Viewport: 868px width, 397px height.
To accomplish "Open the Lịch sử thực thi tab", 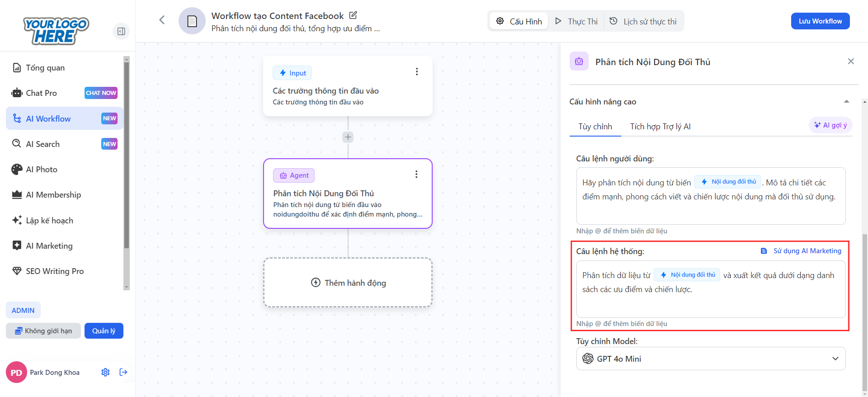I will (643, 21).
